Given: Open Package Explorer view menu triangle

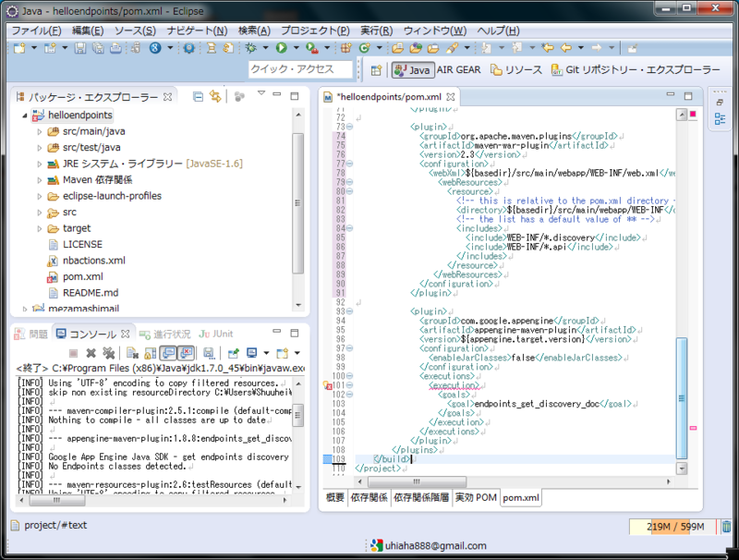Looking at the screenshot, I should pos(261,93).
